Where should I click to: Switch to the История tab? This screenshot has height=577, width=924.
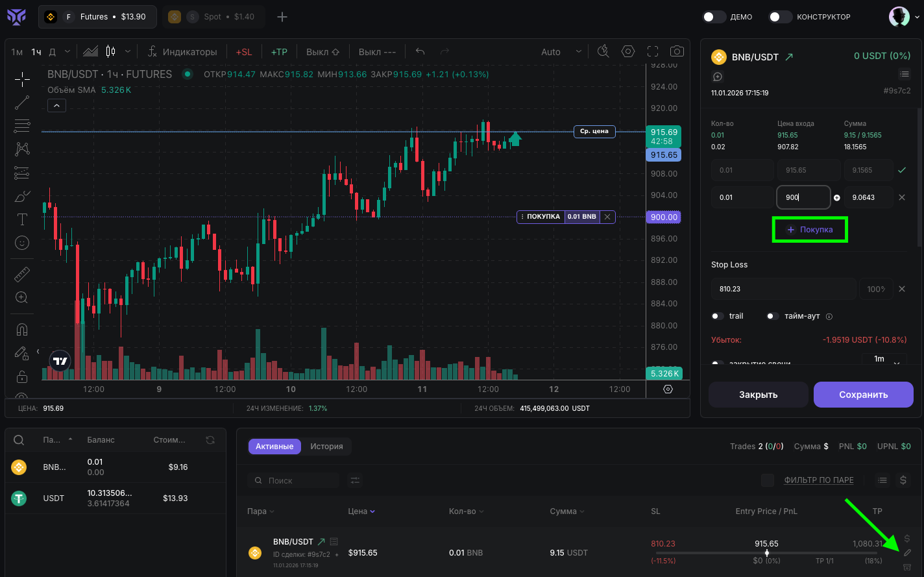click(326, 447)
